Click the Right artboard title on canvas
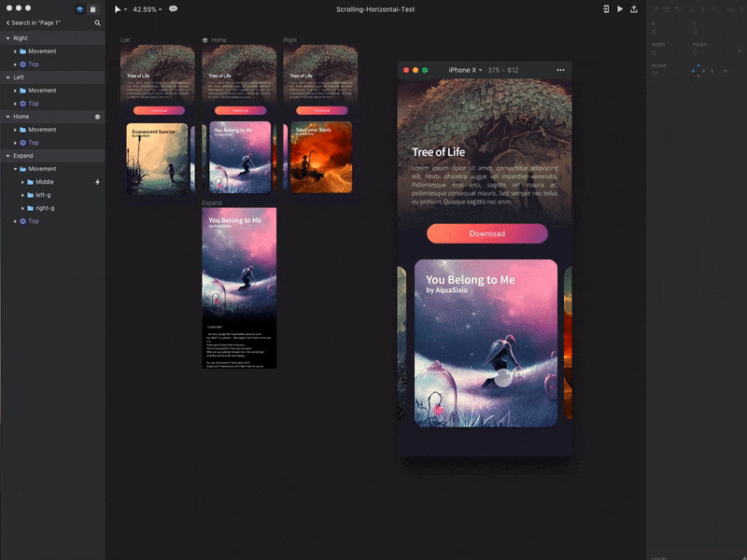Image resolution: width=747 pixels, height=560 pixels. pos(289,40)
